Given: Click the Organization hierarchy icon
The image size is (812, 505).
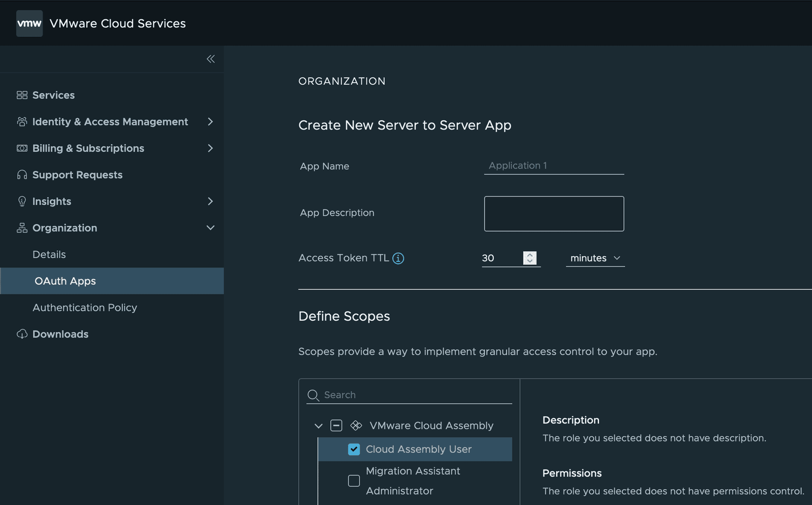Looking at the screenshot, I should click(x=22, y=228).
